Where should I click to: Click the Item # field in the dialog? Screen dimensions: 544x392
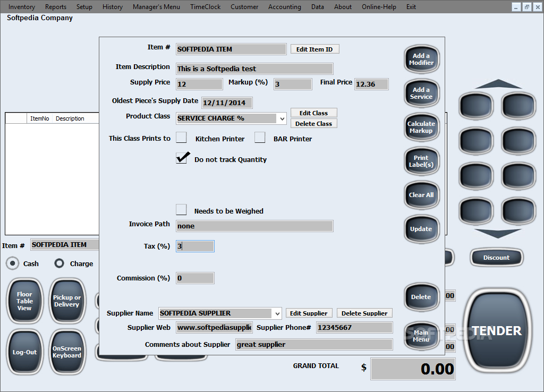pyautogui.click(x=231, y=49)
